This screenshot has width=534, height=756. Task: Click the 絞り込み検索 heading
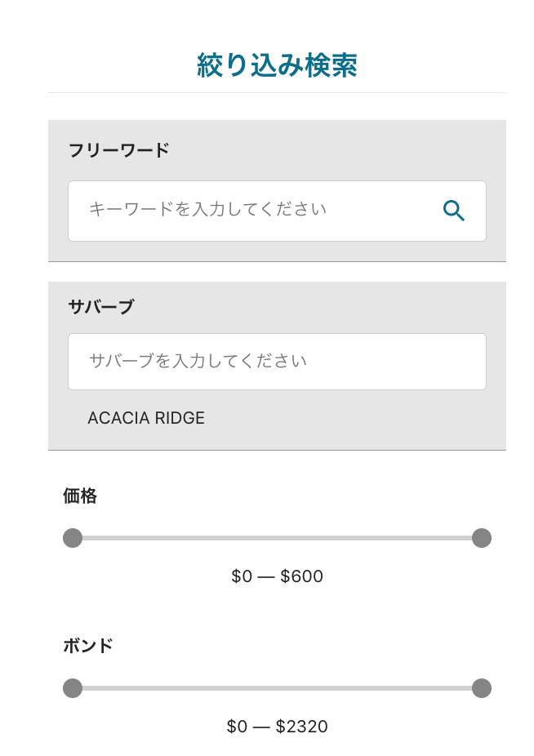[x=277, y=65]
